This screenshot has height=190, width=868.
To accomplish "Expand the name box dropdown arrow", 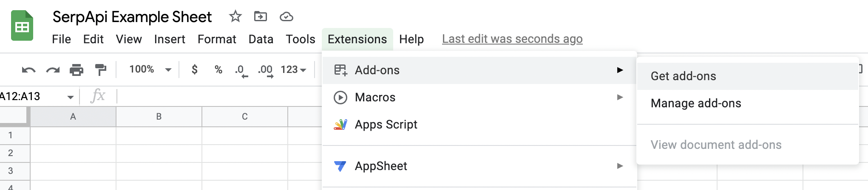I will click(71, 97).
